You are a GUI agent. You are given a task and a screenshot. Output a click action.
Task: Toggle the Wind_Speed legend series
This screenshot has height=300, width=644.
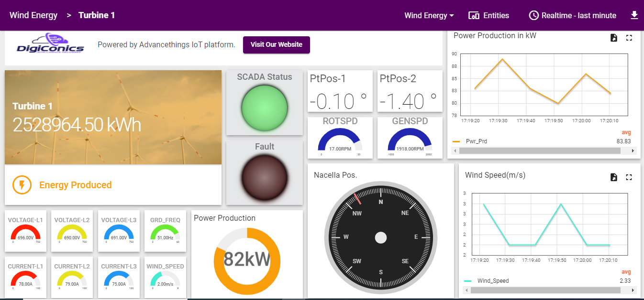493,281
